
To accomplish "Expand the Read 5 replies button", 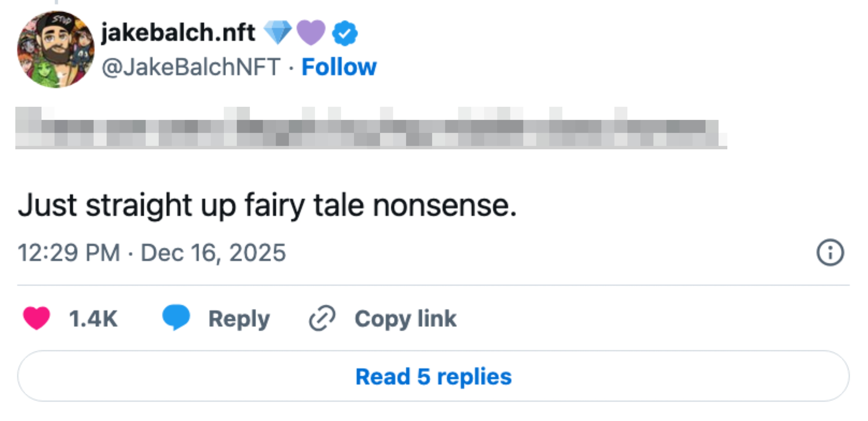I will click(x=433, y=376).
